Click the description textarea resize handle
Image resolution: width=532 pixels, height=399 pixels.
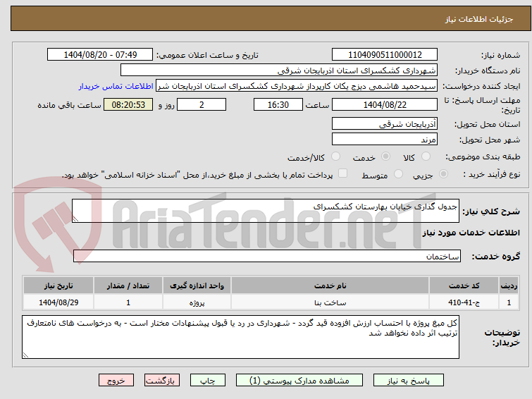coord(75,219)
